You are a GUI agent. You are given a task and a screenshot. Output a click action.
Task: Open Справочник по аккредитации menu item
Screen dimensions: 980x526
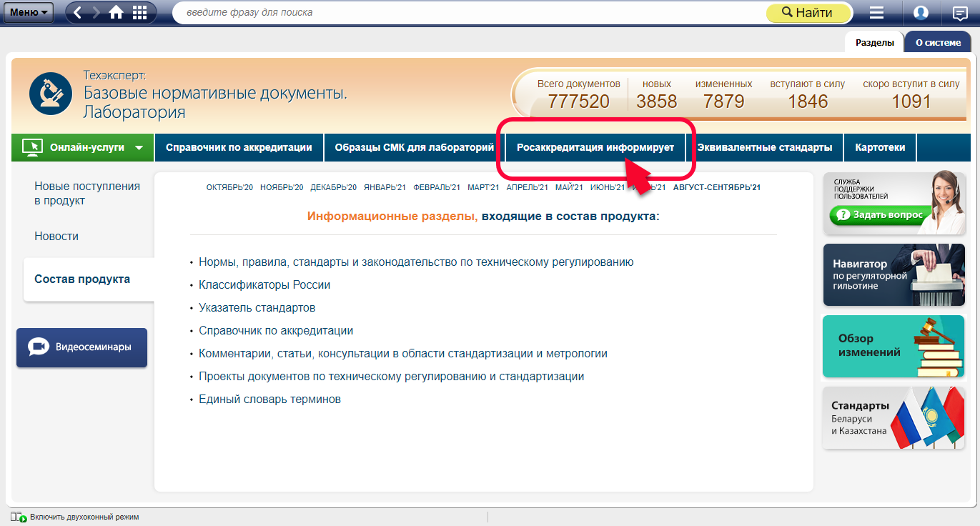239,147
